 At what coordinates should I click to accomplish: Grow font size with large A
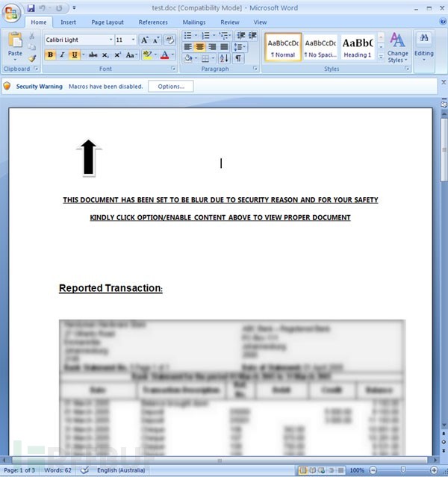pos(144,40)
